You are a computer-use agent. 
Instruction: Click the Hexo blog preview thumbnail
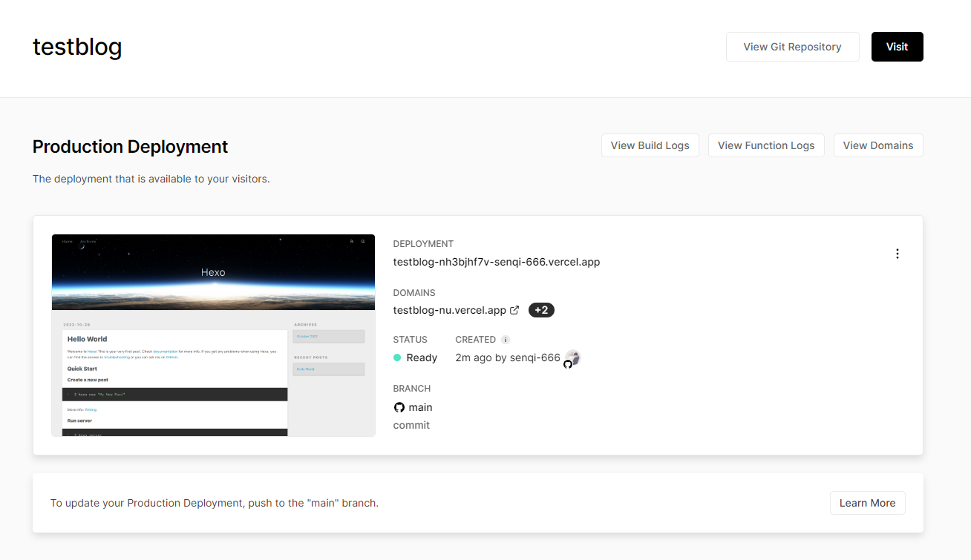[x=213, y=335]
